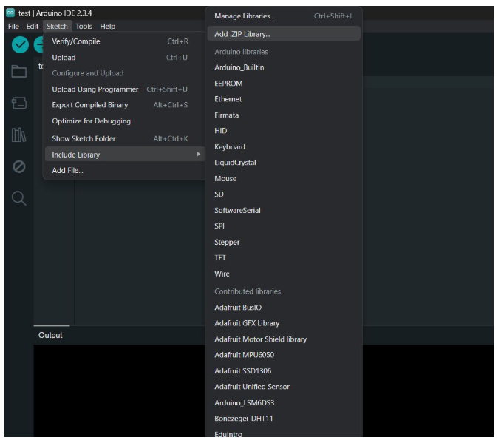
Task: Include the Keyboard library
Action: [x=284, y=147]
